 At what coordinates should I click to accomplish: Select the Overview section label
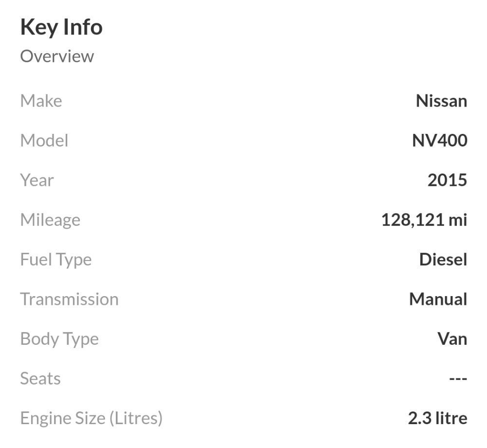[57, 56]
